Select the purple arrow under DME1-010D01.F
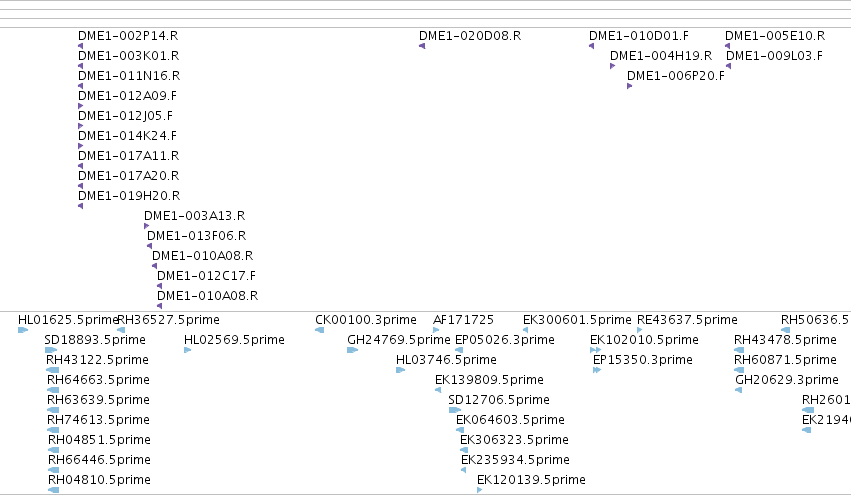The width and height of the screenshot is (851, 495). pos(591,46)
